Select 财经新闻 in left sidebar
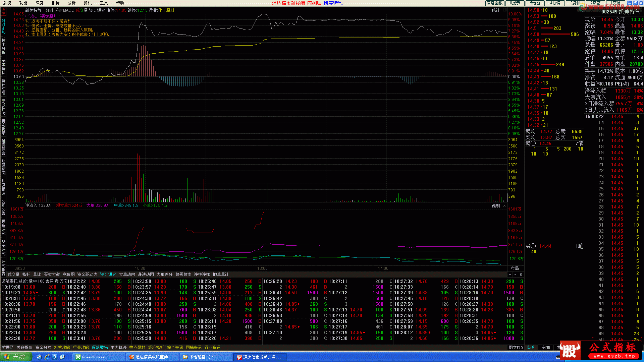The height and width of the screenshot is (362, 644). point(3,167)
